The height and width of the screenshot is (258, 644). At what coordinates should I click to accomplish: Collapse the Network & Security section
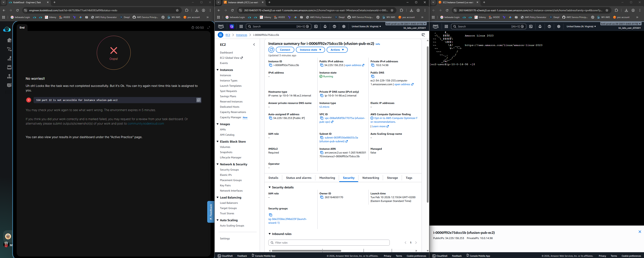218,164
